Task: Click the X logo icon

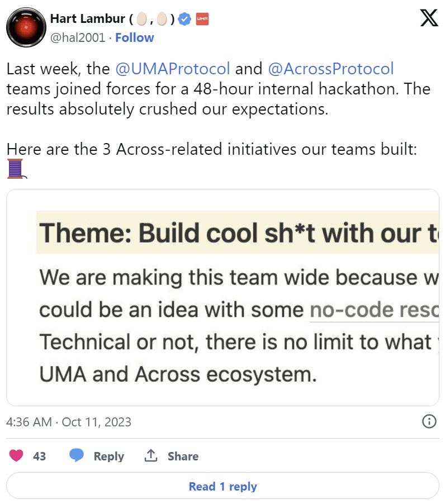Action: click(429, 20)
